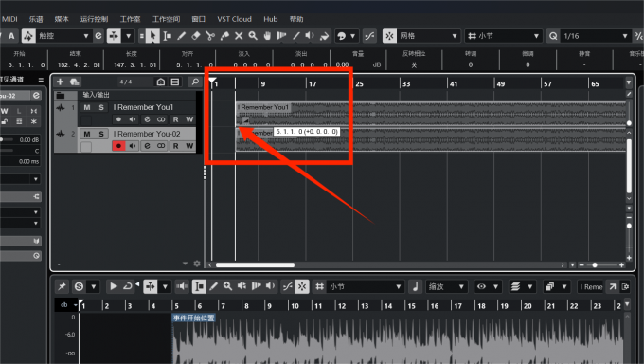The width and height of the screenshot is (644, 364).
Task: Toggle musical mode note icon in the sample editor
Action: (x=415, y=286)
